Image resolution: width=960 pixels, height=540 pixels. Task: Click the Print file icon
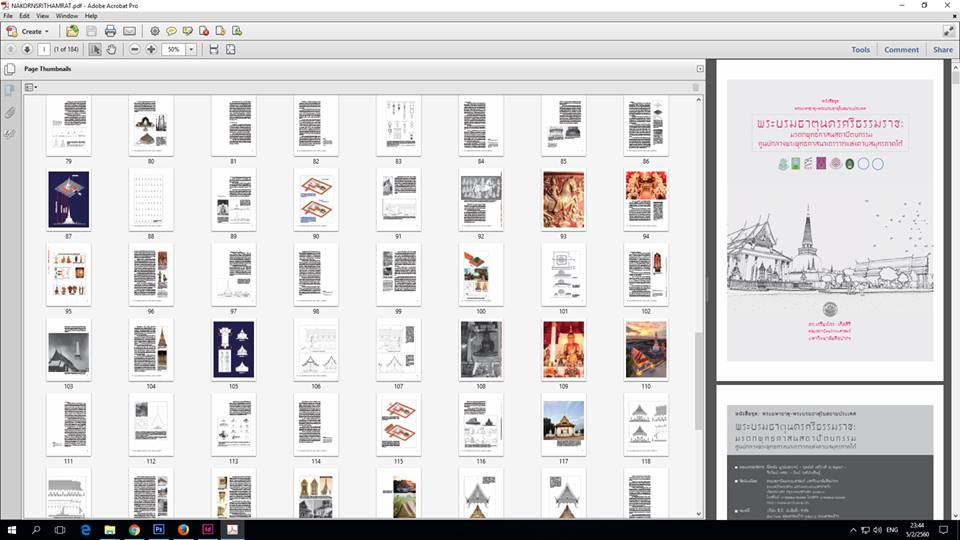pyautogui.click(x=110, y=31)
